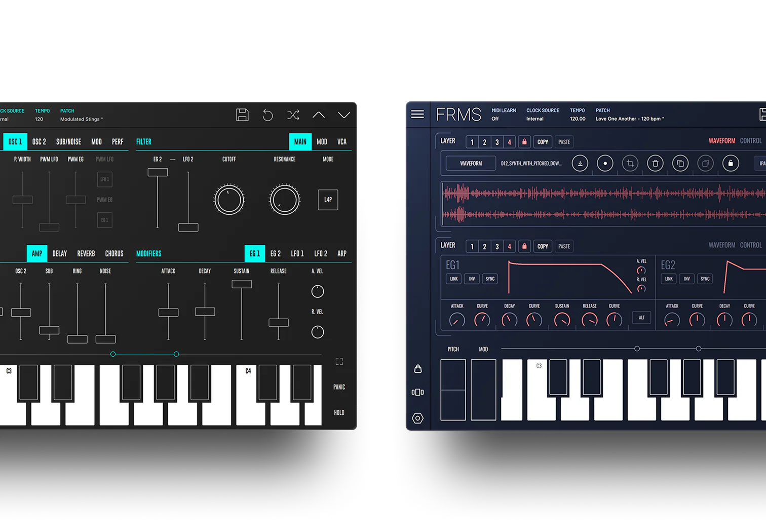Select layer 4 in waveform section row
The width and height of the screenshot is (766, 532).
pyautogui.click(x=510, y=142)
